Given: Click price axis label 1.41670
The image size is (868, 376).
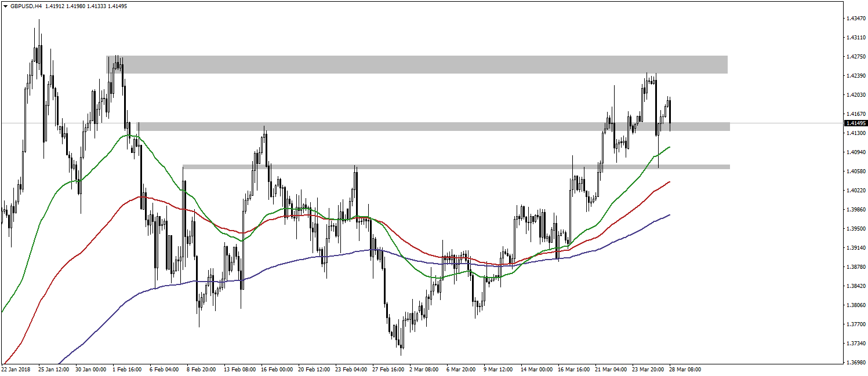Looking at the screenshot, I should 855,114.
